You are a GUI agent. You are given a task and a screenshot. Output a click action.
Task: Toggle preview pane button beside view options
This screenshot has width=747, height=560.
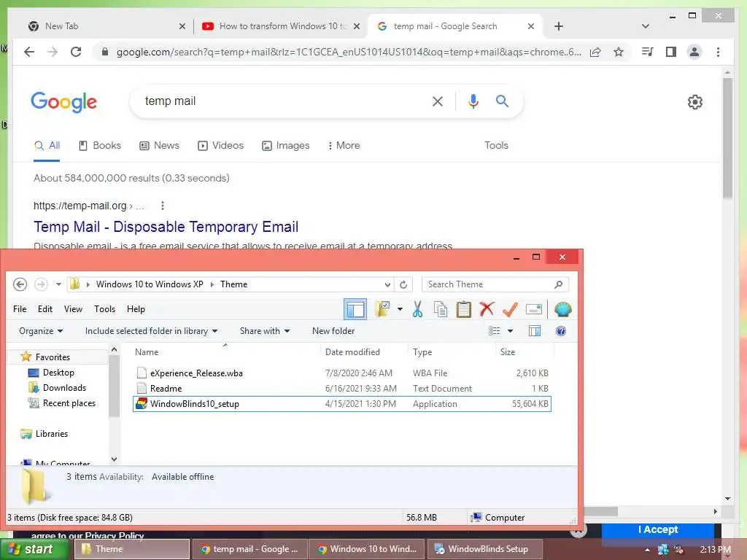point(535,331)
